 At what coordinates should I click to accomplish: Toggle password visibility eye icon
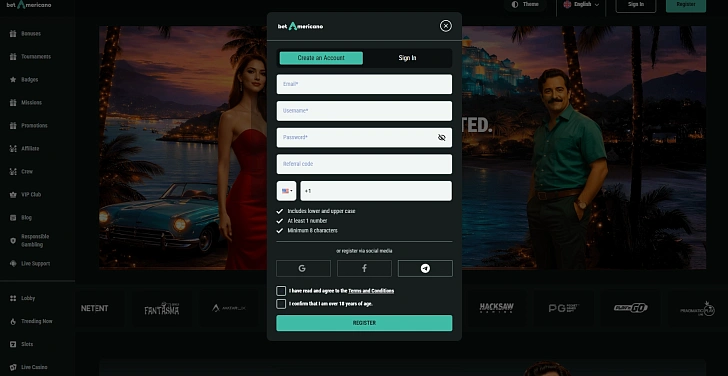point(442,137)
